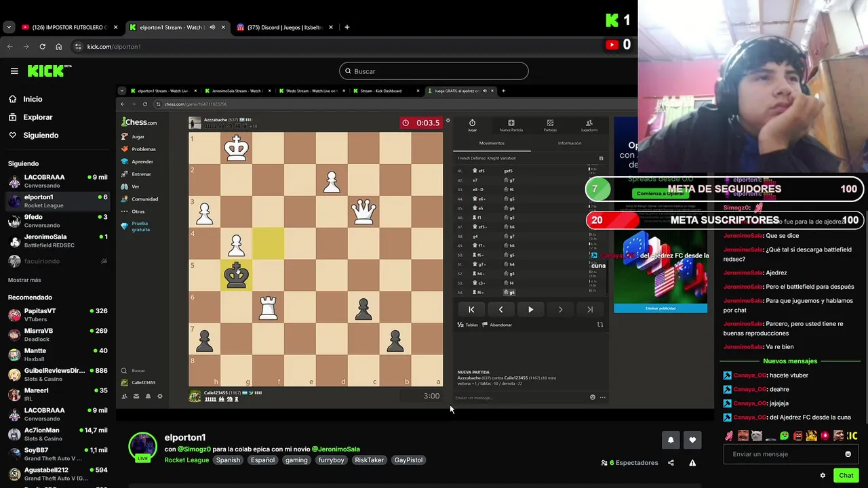Click the black king on g5
The height and width of the screenshot is (488, 868).
click(236, 276)
